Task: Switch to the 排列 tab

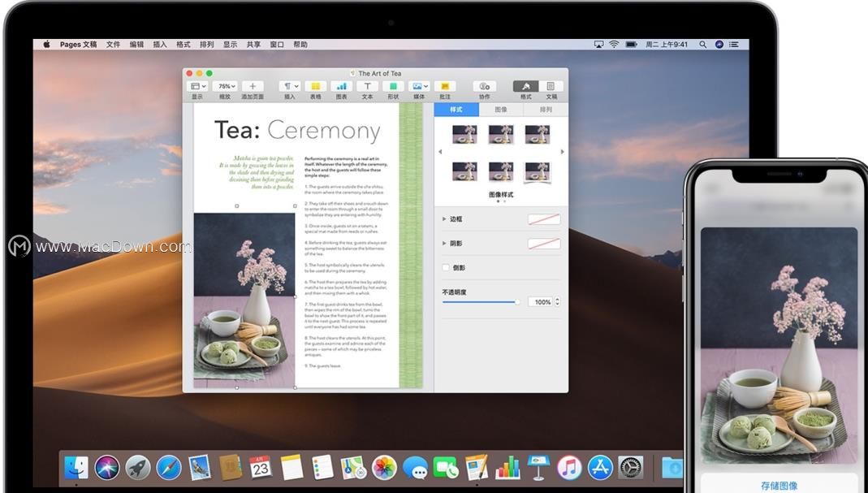Action: tap(546, 110)
